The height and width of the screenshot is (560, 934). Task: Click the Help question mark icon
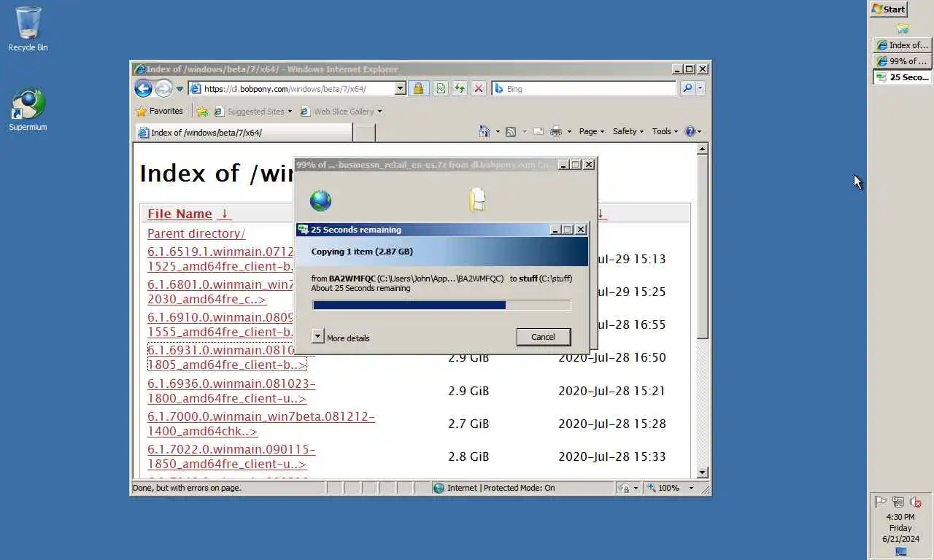690,131
